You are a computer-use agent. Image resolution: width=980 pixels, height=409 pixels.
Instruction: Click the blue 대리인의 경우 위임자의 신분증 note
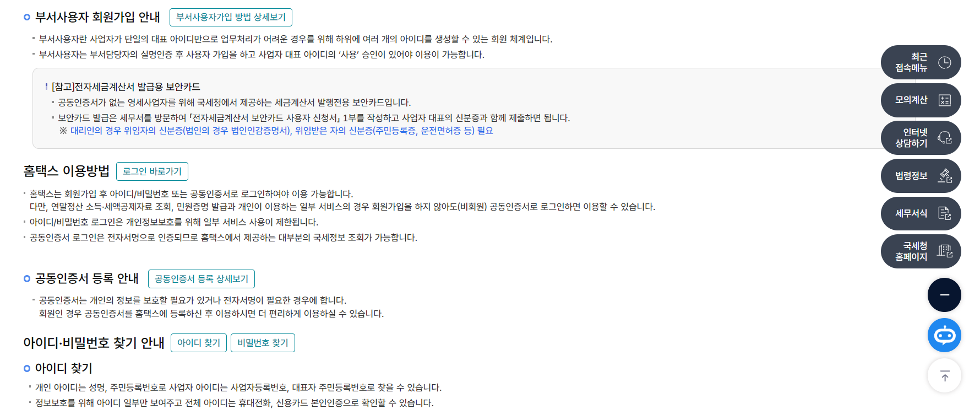pos(281,131)
